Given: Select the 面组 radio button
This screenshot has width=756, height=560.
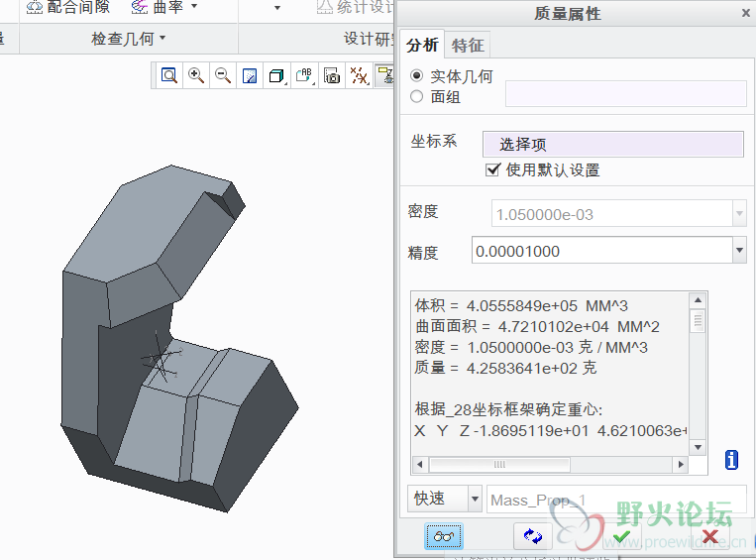Looking at the screenshot, I should click(417, 96).
